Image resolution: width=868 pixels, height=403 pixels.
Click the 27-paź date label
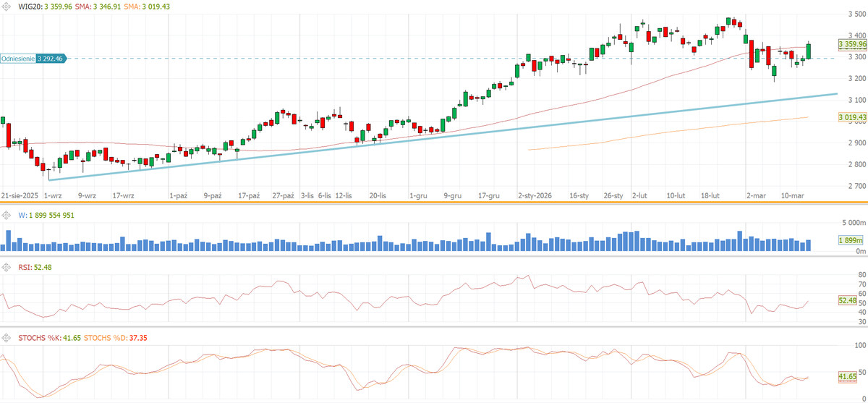tap(283, 195)
